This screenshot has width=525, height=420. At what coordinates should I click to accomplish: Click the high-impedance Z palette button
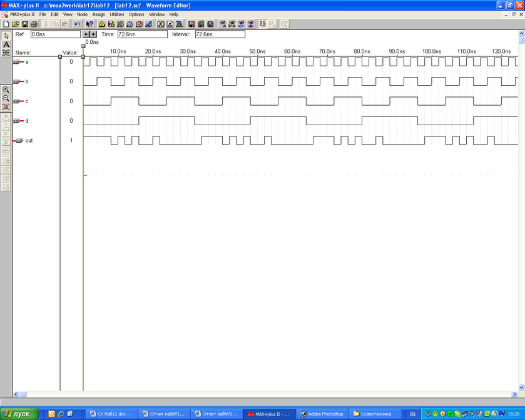6,144
